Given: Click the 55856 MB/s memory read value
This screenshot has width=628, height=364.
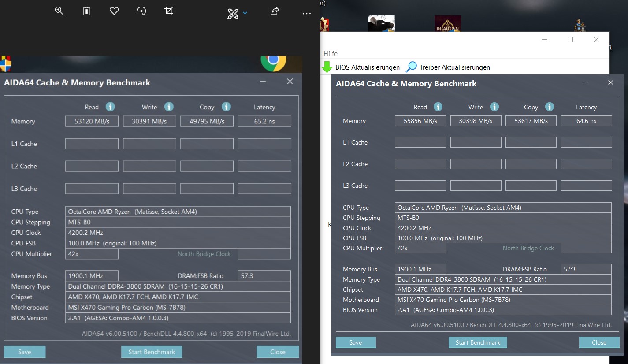Looking at the screenshot, I should point(420,121).
